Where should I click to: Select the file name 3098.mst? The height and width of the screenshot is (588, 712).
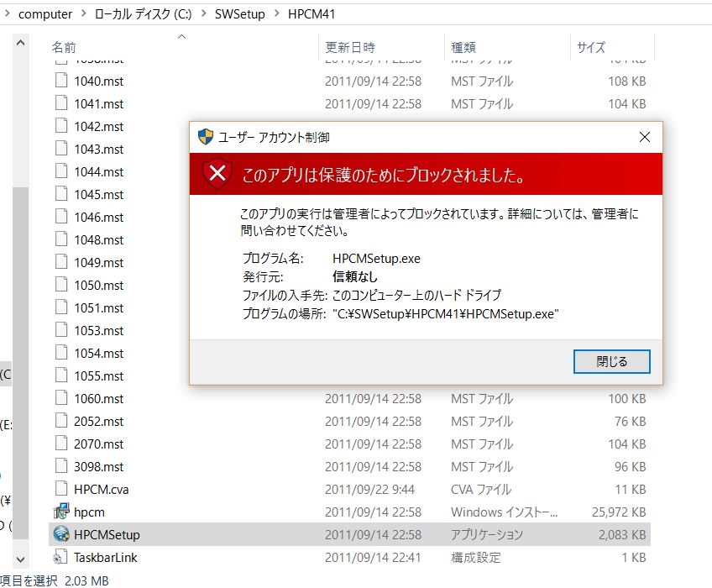[x=98, y=467]
